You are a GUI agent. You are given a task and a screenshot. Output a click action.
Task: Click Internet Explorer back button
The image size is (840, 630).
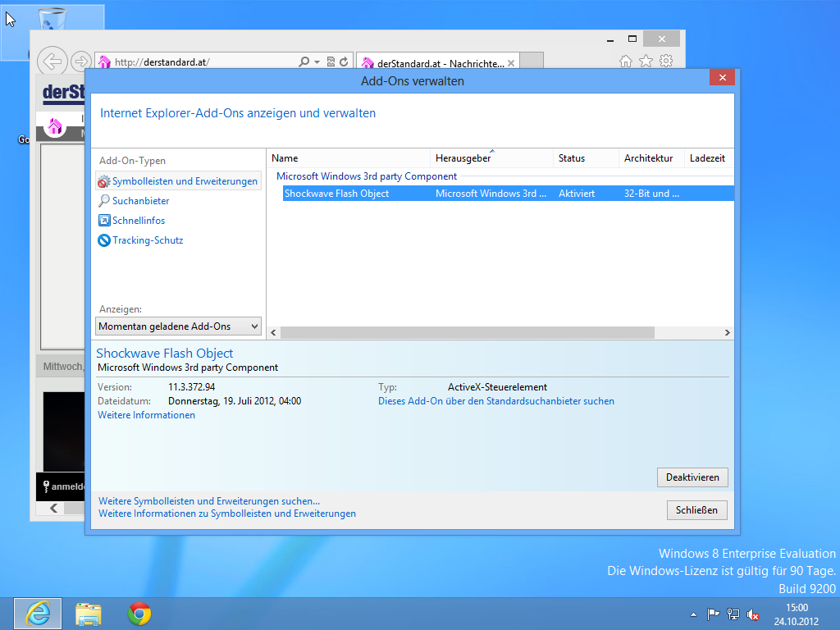(52, 61)
